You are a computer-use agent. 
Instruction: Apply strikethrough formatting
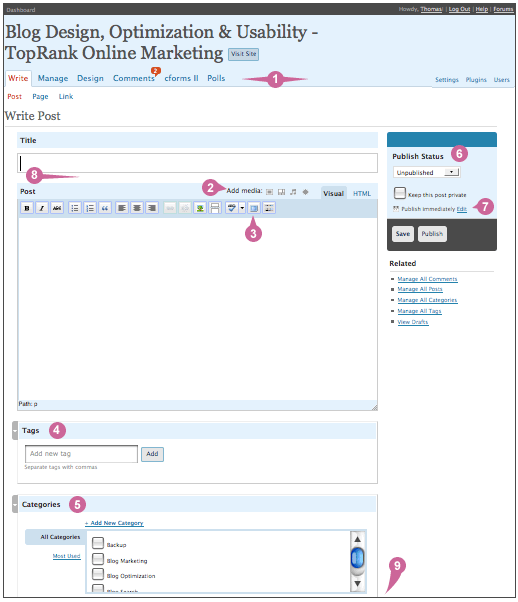click(57, 208)
